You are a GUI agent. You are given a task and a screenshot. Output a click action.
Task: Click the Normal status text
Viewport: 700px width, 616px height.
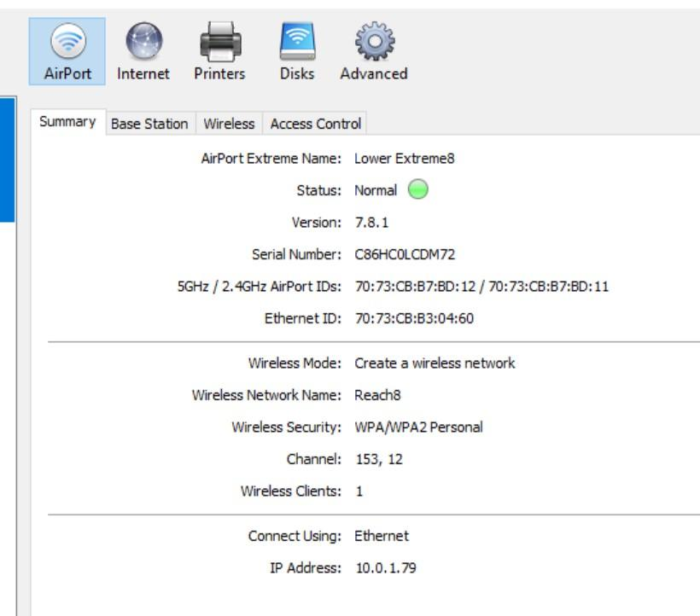point(376,190)
